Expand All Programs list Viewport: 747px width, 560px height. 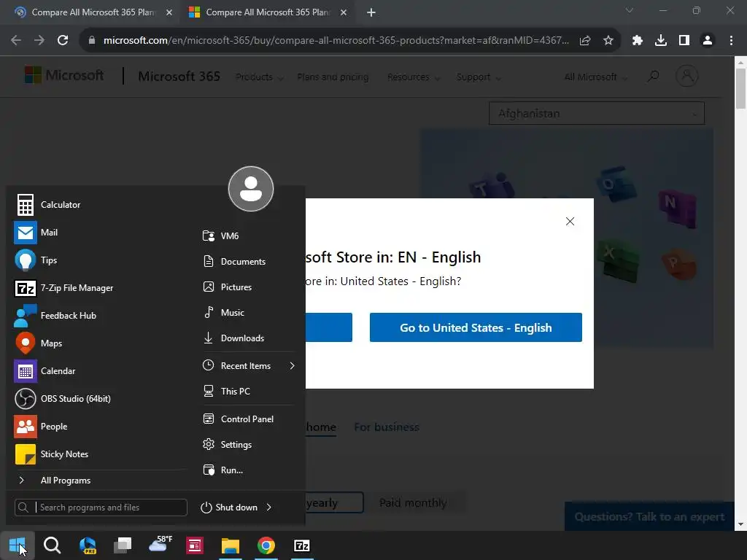coord(54,481)
